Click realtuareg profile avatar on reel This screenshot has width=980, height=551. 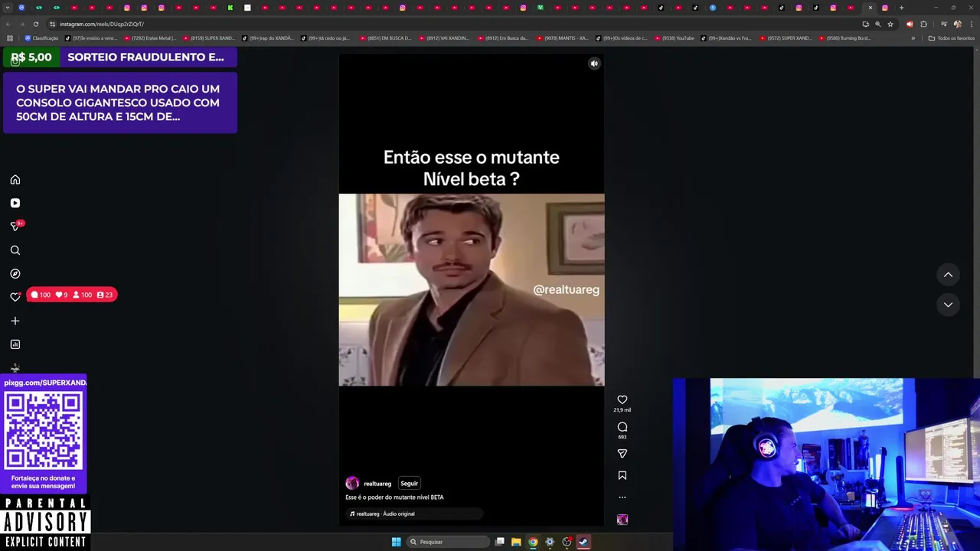(x=352, y=483)
